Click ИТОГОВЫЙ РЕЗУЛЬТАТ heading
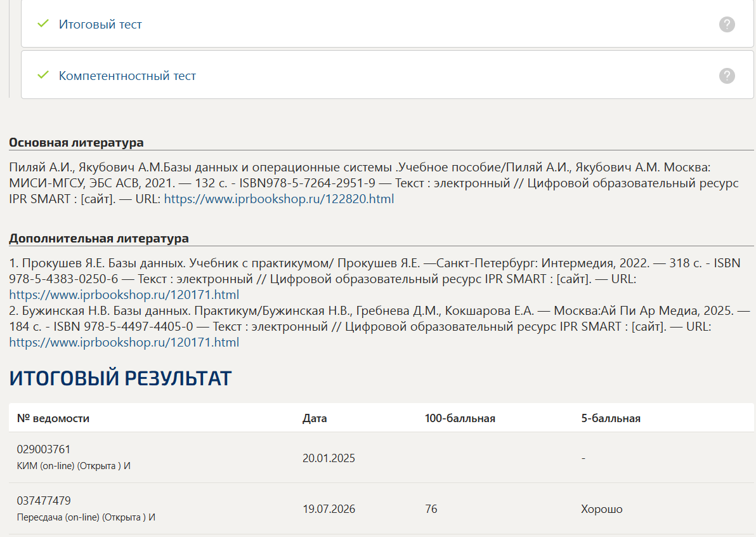Image resolution: width=756 pixels, height=537 pixels. pos(121,378)
